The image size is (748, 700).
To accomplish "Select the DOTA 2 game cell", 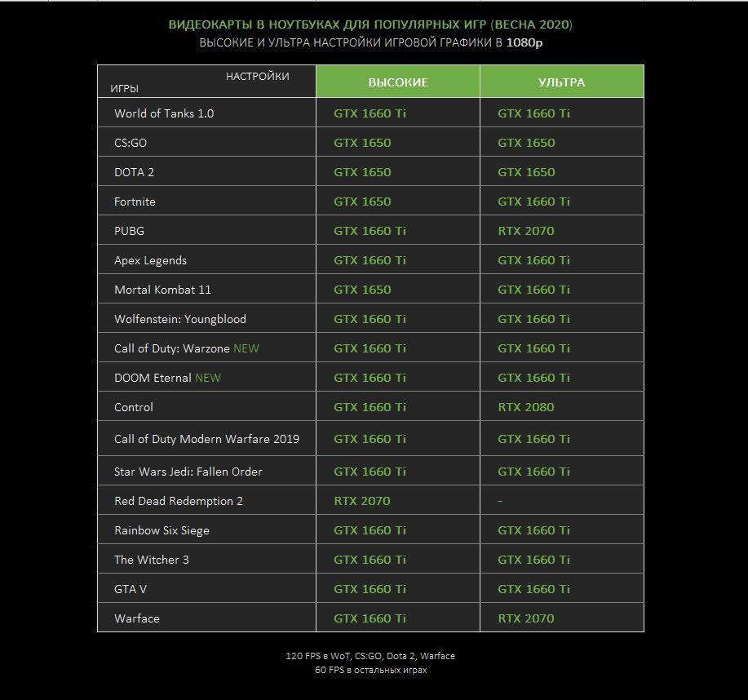I will pos(206,172).
